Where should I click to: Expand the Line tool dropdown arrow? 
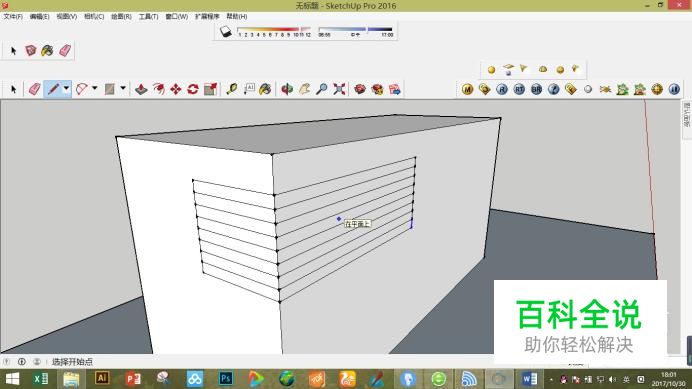click(x=66, y=89)
